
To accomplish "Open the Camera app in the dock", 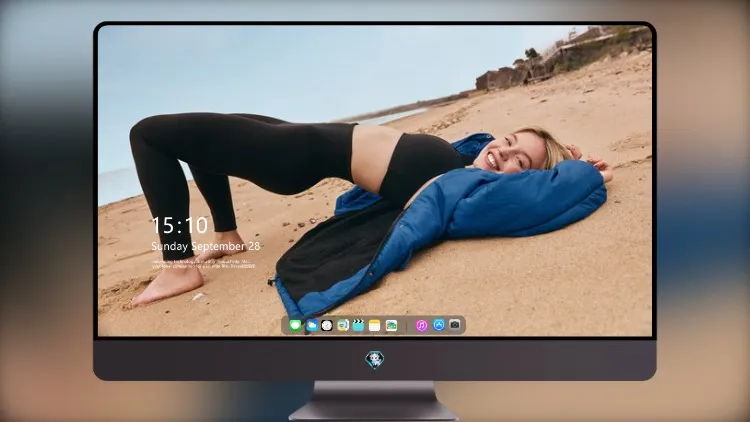I will click(455, 325).
